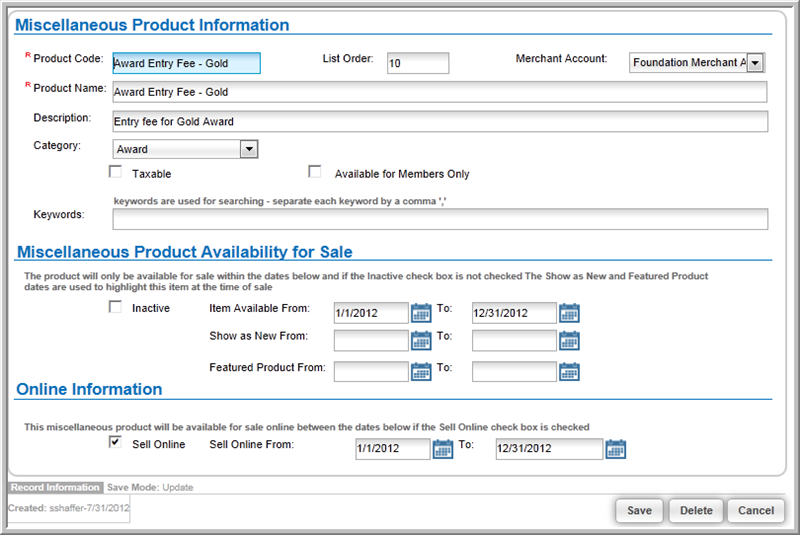Image resolution: width=800 pixels, height=535 pixels.
Task: Open calendar for Item Available To date
Action: tap(569, 313)
